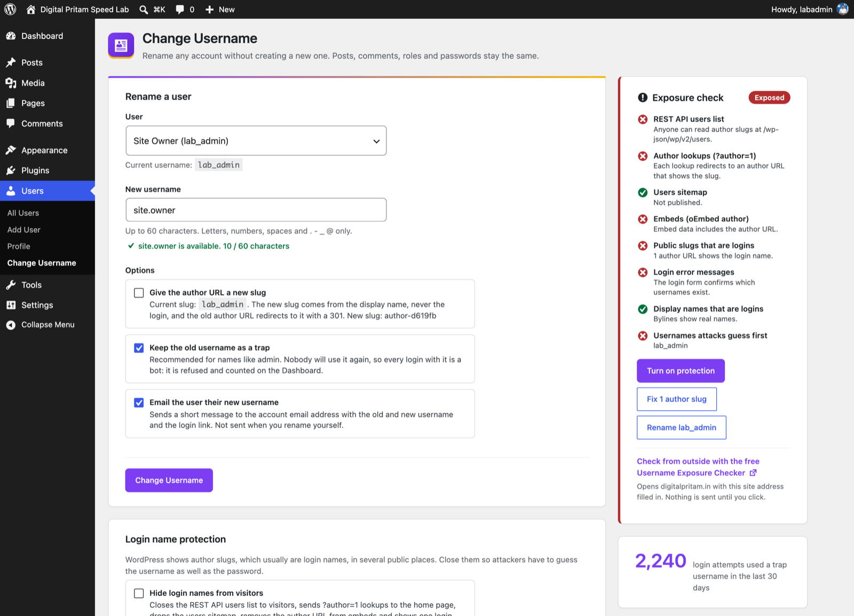The height and width of the screenshot is (616, 854).
Task: Uncheck Keep the old username as a trap
Action: [139, 348]
